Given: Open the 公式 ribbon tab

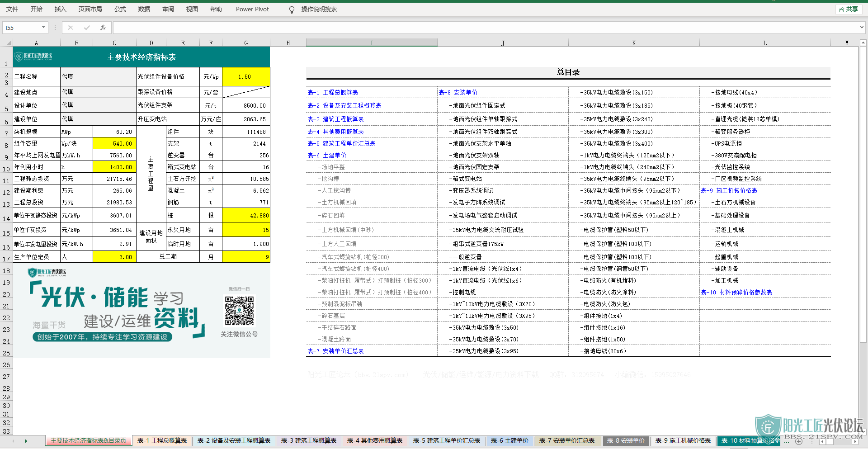Looking at the screenshot, I should click(120, 9).
